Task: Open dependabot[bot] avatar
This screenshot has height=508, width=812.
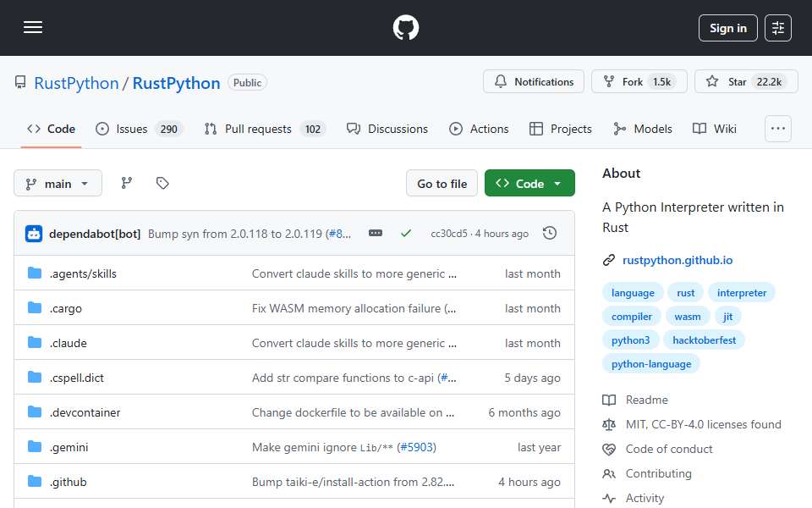Action: pyautogui.click(x=34, y=234)
